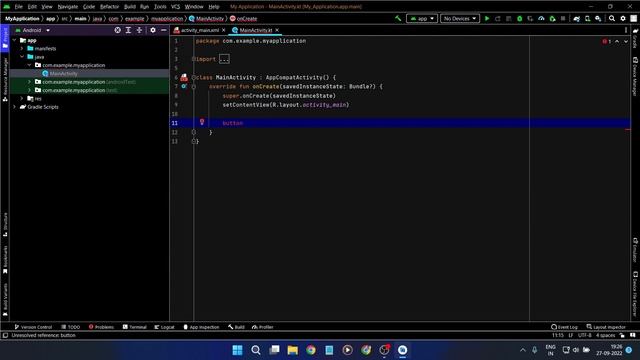Unfold the collapsed import block
The image size is (640, 360).
[224, 59]
